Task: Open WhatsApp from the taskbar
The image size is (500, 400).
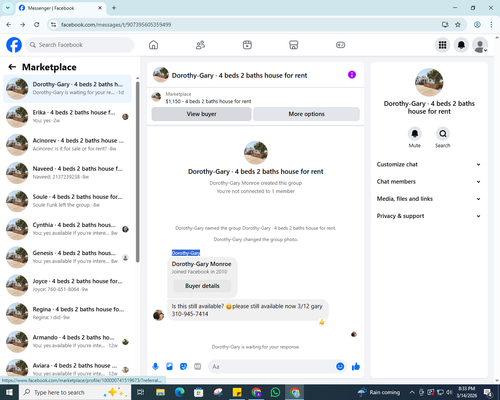Action: pyautogui.click(x=275, y=392)
